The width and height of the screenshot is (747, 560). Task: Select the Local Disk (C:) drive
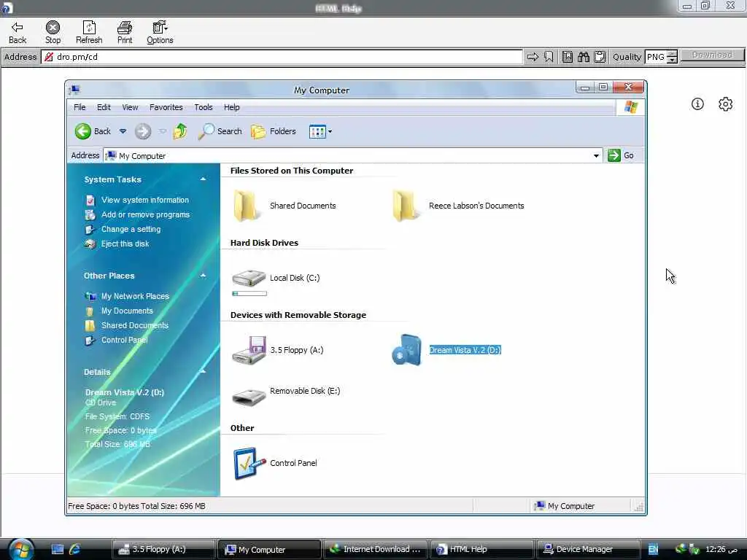tap(276, 278)
